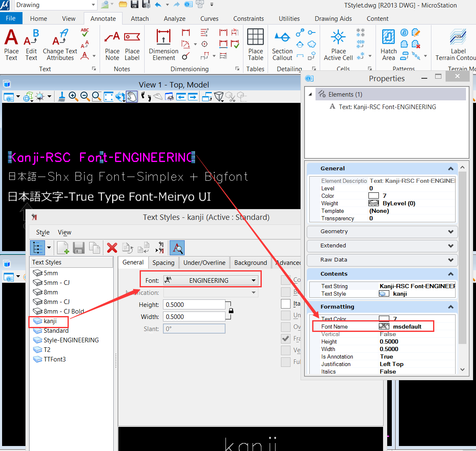
Task: Click the Weight ByLevel swatch
Action: (x=373, y=203)
